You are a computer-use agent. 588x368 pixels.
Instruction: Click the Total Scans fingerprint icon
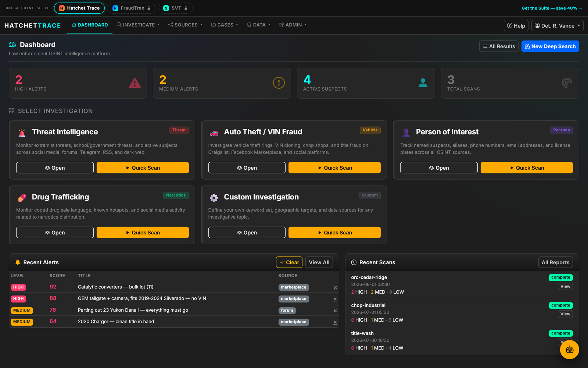tap(567, 83)
